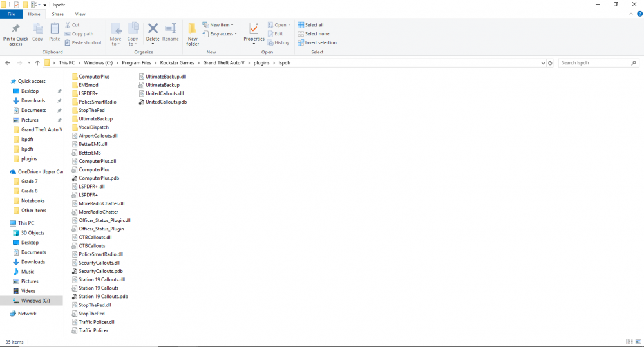
Task: Click Select none in ribbon
Action: click(314, 34)
